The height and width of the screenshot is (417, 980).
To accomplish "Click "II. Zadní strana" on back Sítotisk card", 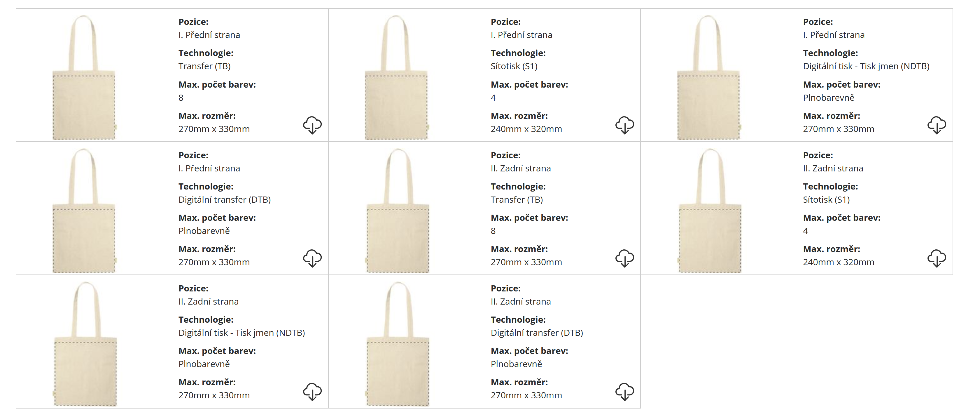I will pos(833,168).
